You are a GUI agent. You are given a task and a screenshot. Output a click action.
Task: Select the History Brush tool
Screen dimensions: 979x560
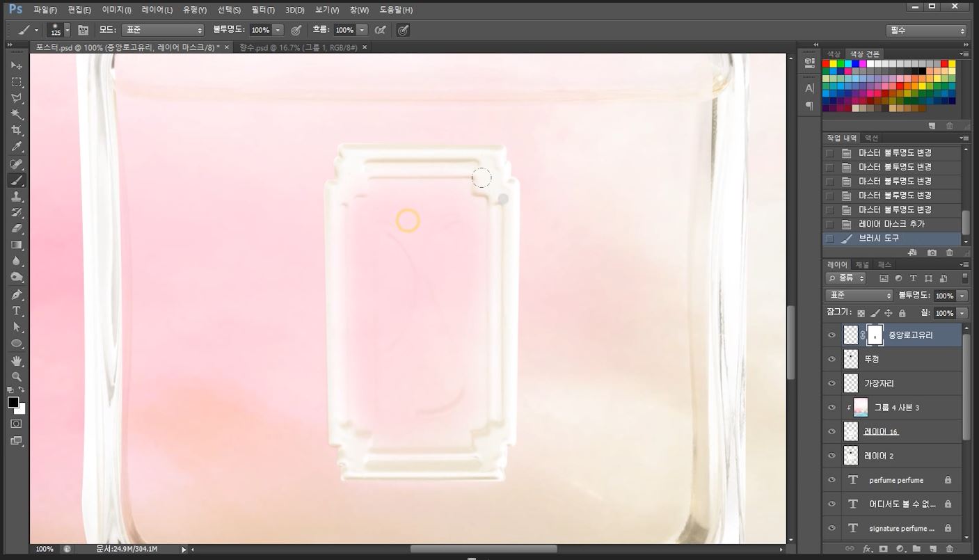click(17, 213)
